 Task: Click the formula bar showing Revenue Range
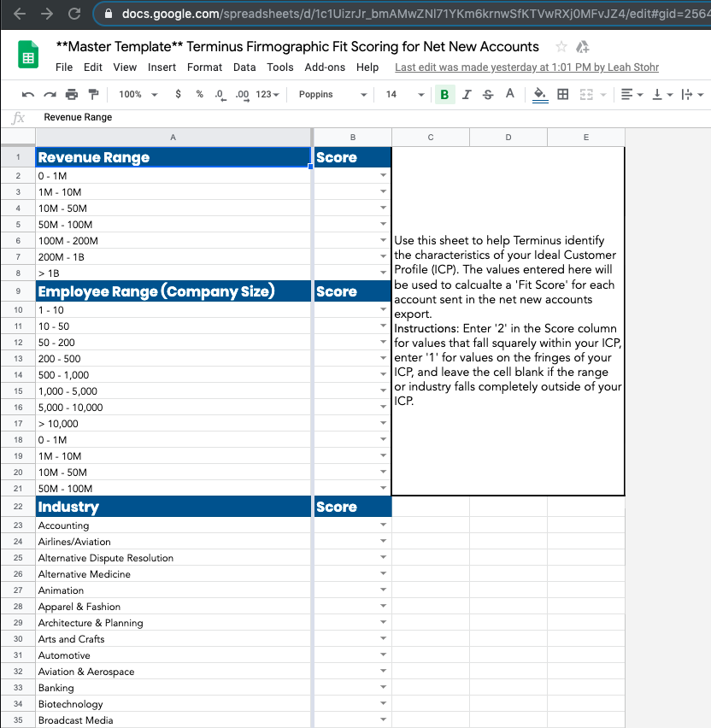pyautogui.click(x=372, y=117)
